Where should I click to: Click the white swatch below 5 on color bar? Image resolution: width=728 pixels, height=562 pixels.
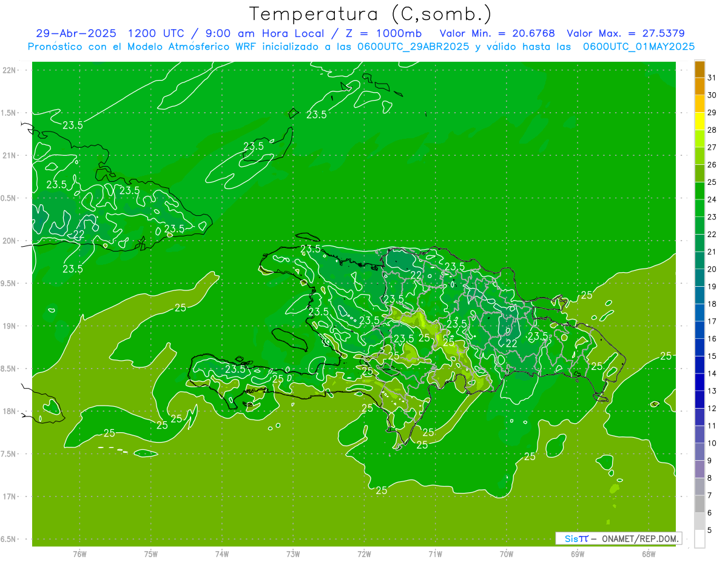pos(699,539)
